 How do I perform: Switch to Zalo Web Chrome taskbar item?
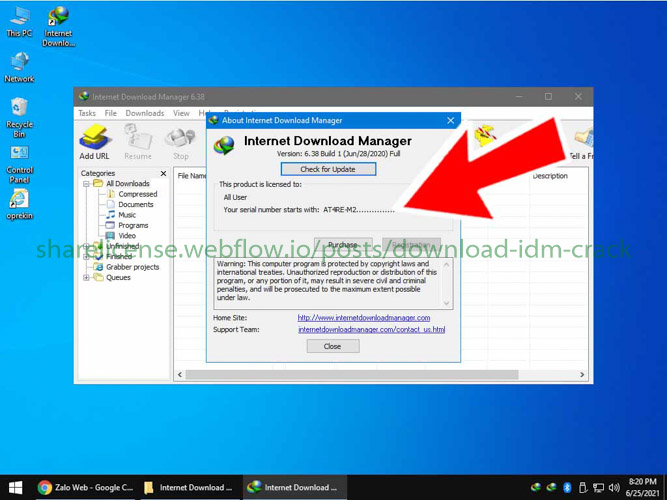point(85,487)
